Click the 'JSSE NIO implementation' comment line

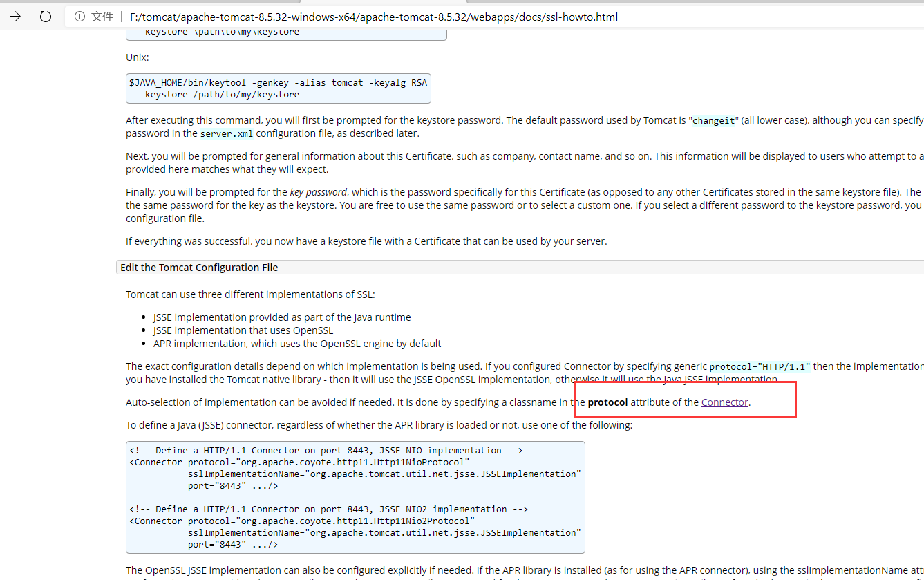pyautogui.click(x=326, y=450)
